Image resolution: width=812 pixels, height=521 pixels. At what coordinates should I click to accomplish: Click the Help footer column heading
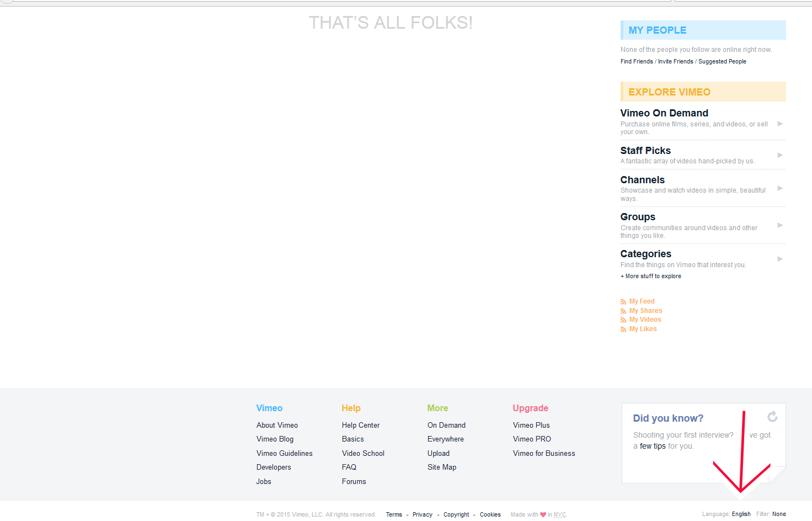pos(351,408)
